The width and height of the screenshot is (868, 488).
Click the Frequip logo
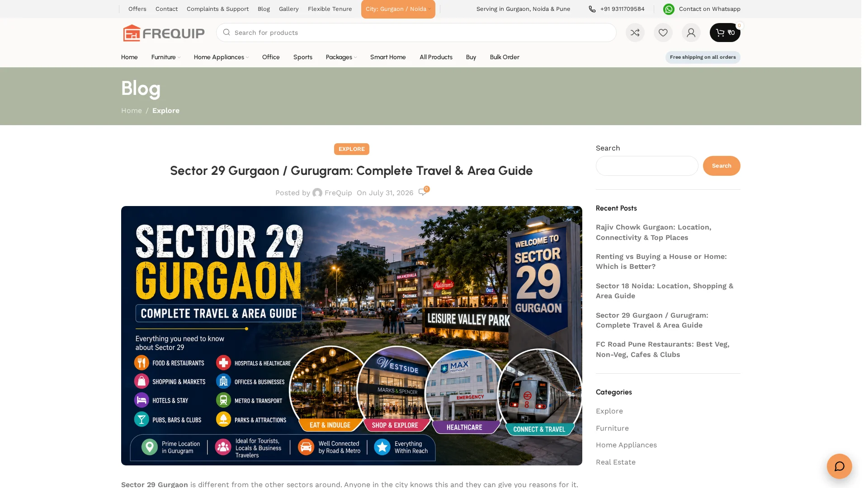164,33
